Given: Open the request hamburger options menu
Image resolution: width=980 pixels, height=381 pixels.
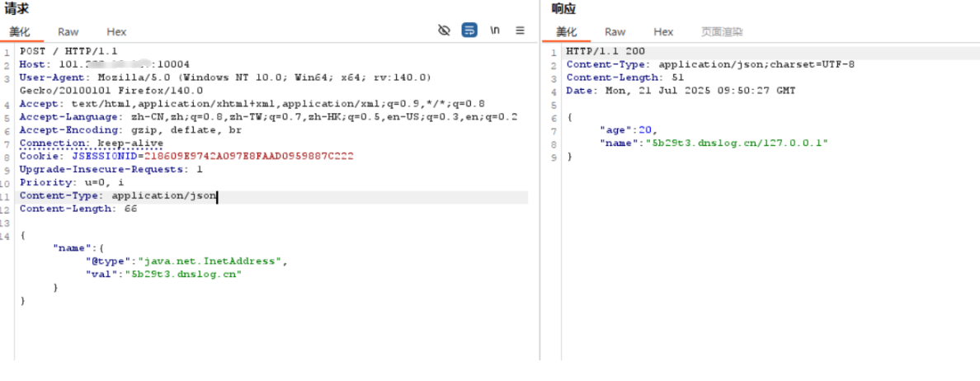Looking at the screenshot, I should click(521, 31).
